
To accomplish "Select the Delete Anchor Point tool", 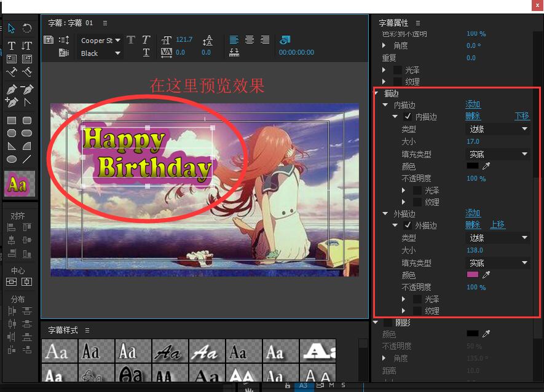I will click(26, 90).
